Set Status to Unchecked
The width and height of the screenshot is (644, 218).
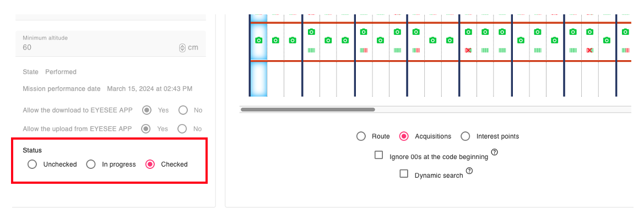coord(32,164)
